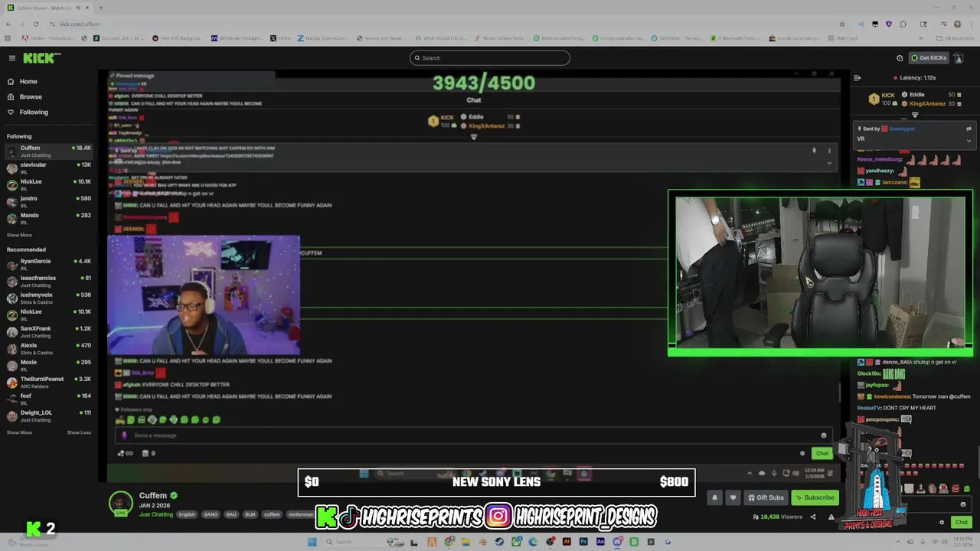980x551 pixels.
Task: Open TheBurntPeanut recommended channel
Action: (48, 382)
